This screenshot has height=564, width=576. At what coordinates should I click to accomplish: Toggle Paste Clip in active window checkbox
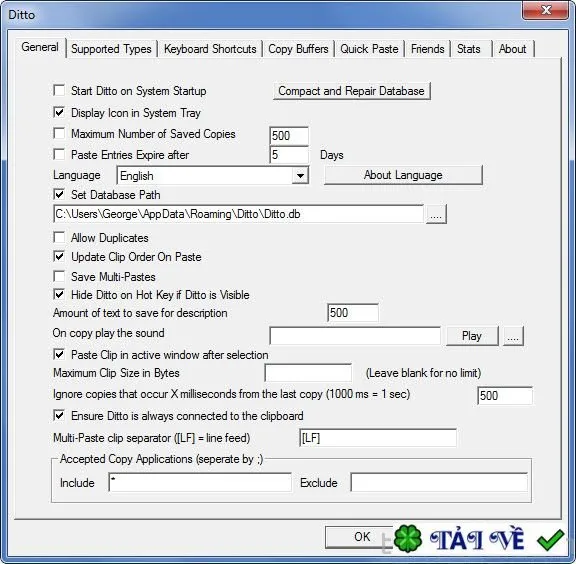(59, 354)
